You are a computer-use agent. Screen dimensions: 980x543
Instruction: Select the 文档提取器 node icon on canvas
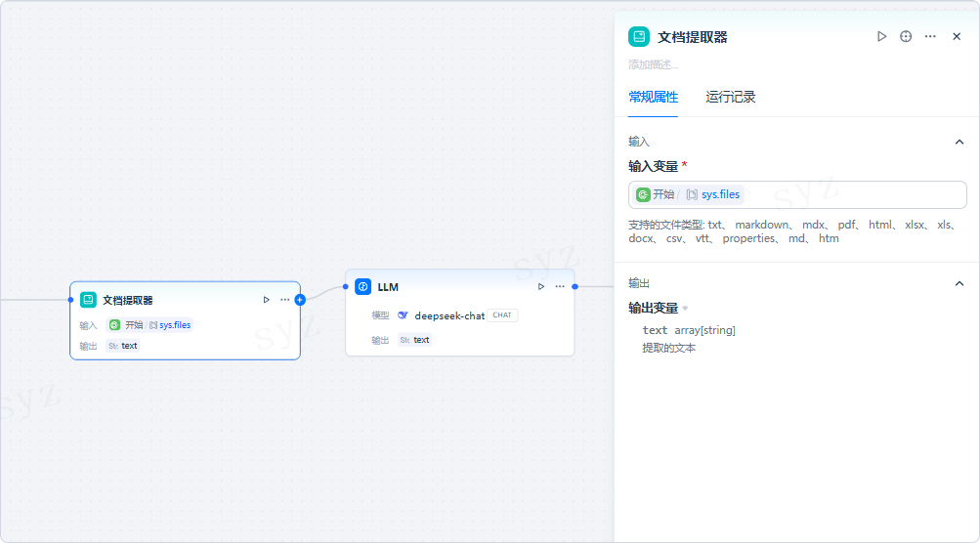tap(88, 300)
